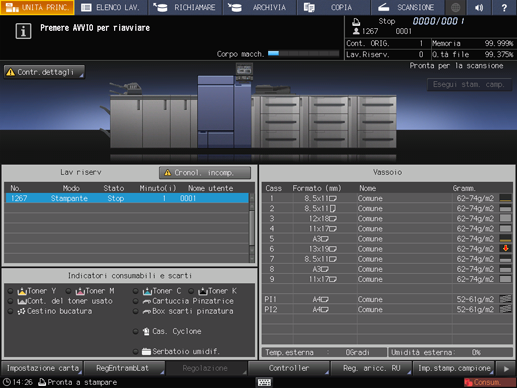The width and height of the screenshot is (517, 388).
Task: Select the Cartuccia Pinzatrice indicator circle
Action: (x=135, y=301)
